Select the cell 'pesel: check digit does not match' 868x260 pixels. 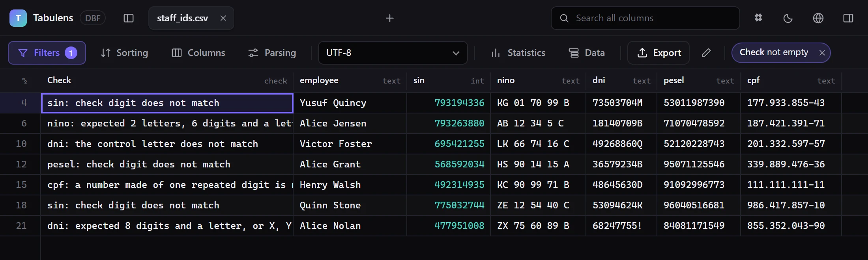(x=167, y=164)
